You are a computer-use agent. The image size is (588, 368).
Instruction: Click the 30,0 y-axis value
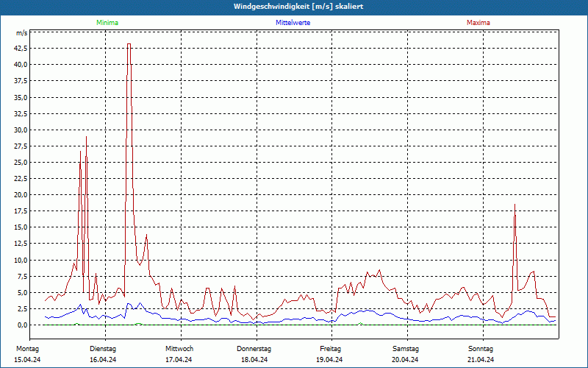tap(21, 130)
